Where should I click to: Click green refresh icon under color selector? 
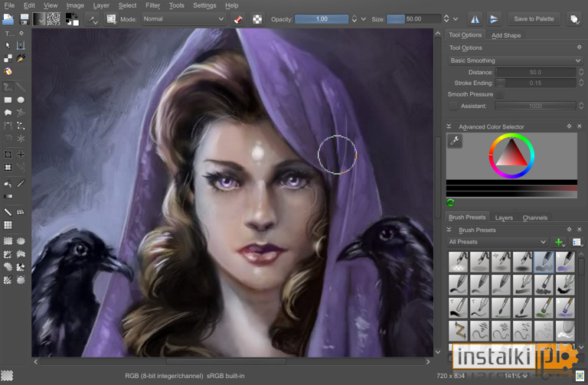450,203
